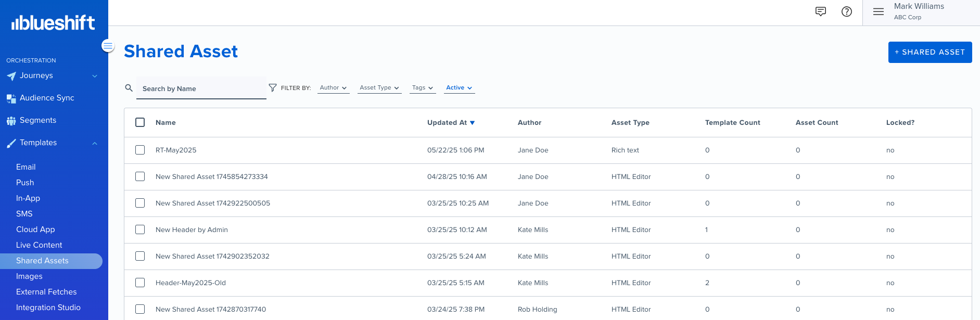Open Cloud App in sidebar
980x320 pixels.
35,229
